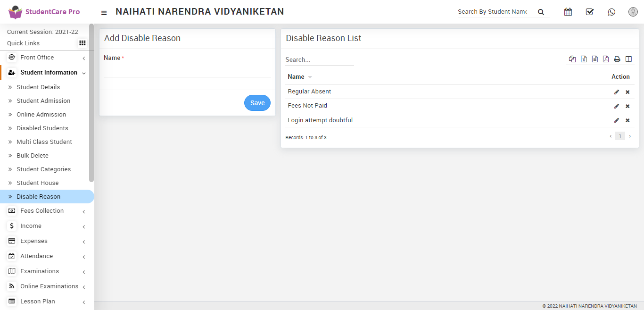Open the user profile avatar
The width and height of the screenshot is (644, 310).
[633, 12]
